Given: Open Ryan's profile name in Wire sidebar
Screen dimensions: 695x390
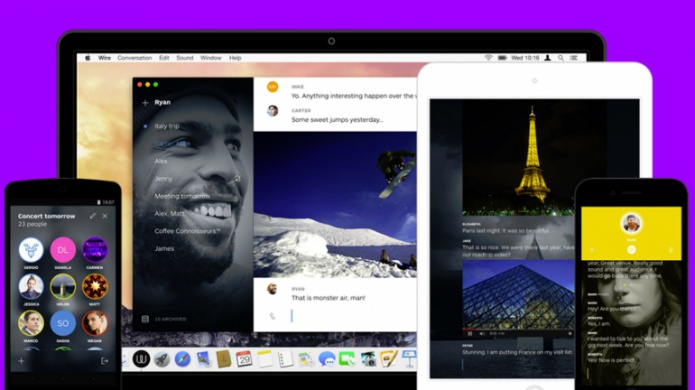Looking at the screenshot, I should pos(163,102).
